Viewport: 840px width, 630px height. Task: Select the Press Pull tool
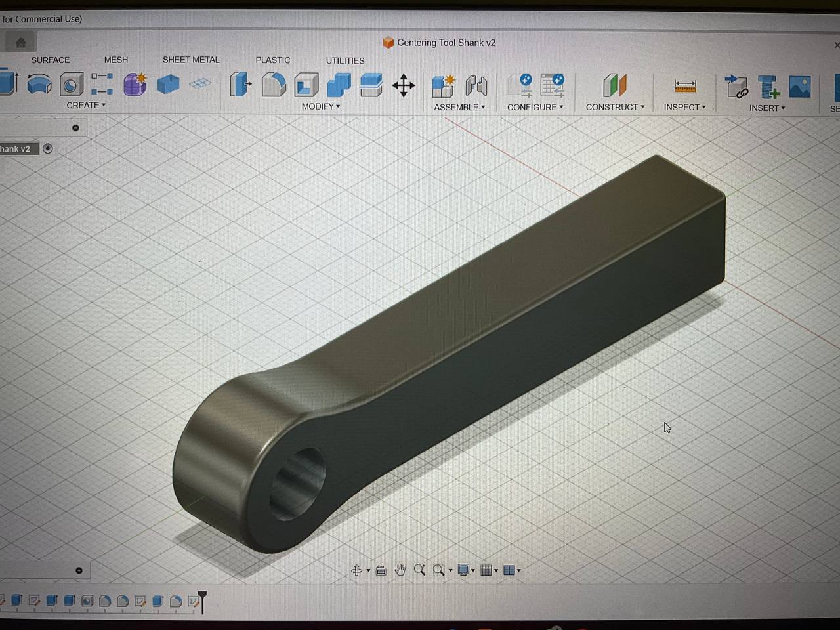pyautogui.click(x=241, y=85)
